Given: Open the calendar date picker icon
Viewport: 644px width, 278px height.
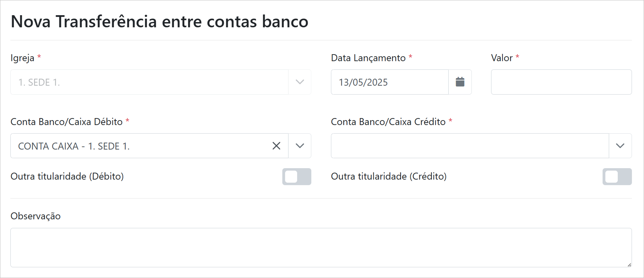Looking at the screenshot, I should click(460, 82).
